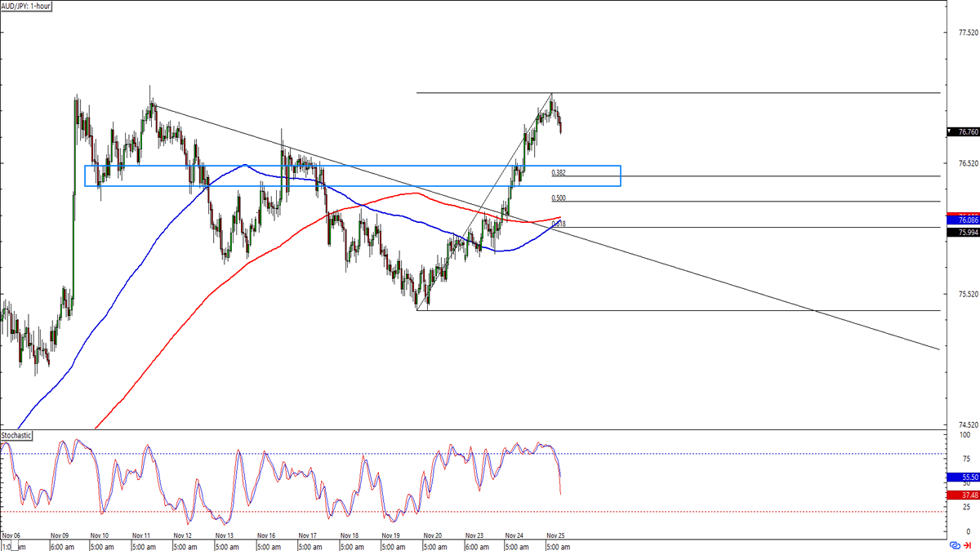Click the Nov 23 date label
The image size is (980, 551).
pyautogui.click(x=474, y=537)
